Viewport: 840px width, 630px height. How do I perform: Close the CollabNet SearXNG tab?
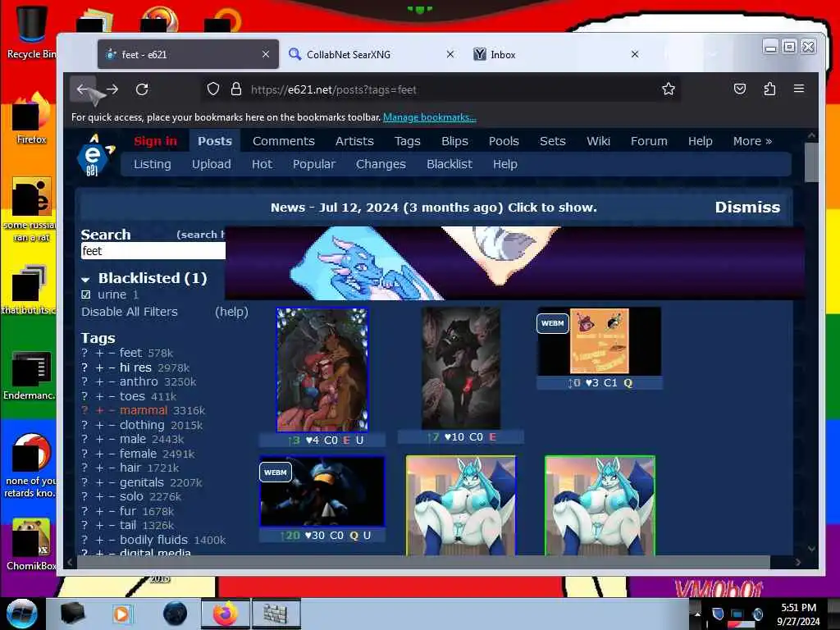(450, 54)
